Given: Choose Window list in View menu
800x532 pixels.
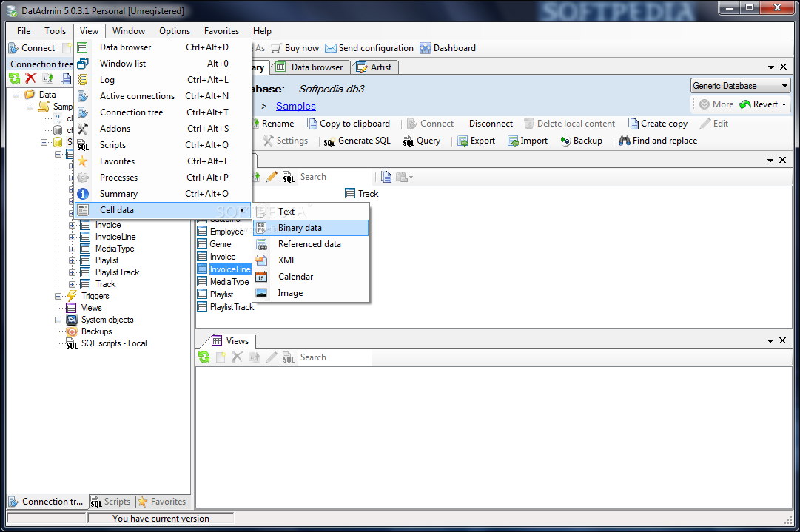Looking at the screenshot, I should point(164,63).
